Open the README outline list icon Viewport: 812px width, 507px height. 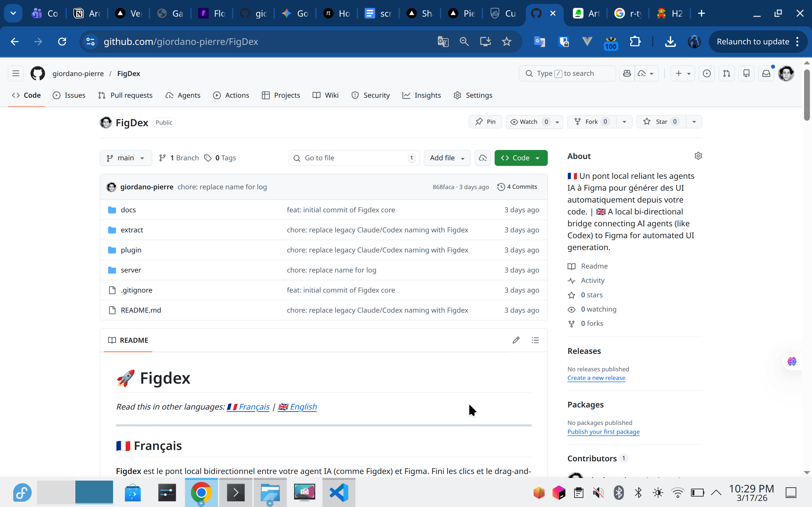[x=535, y=340]
